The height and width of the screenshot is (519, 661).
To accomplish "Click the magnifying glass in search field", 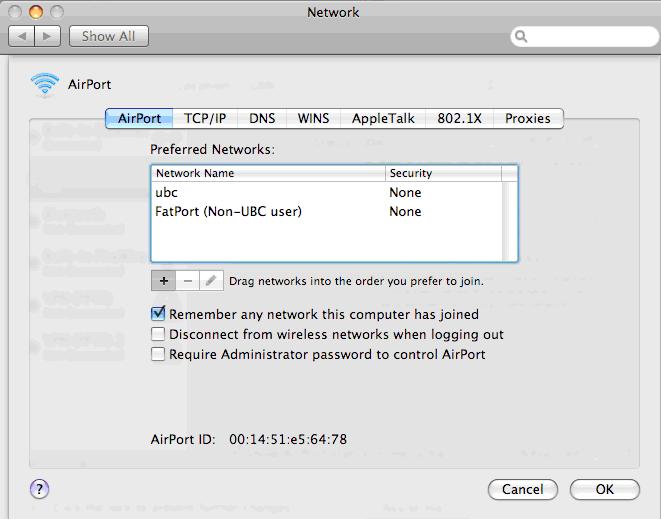I will (521, 37).
